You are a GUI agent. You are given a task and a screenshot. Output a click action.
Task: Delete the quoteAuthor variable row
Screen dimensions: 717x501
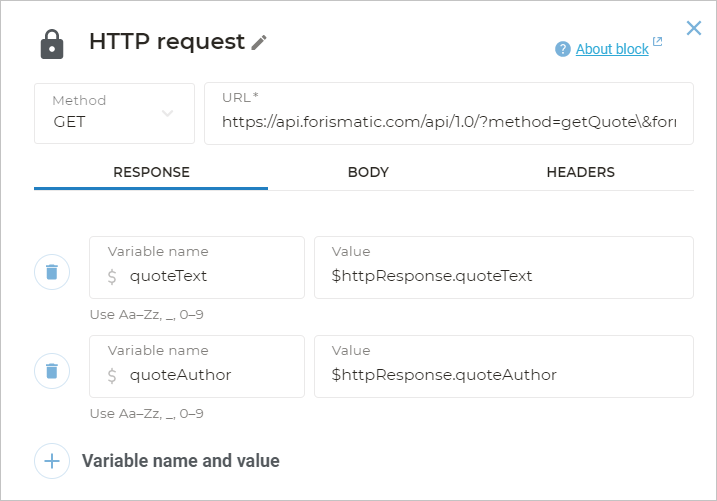pos(52,372)
